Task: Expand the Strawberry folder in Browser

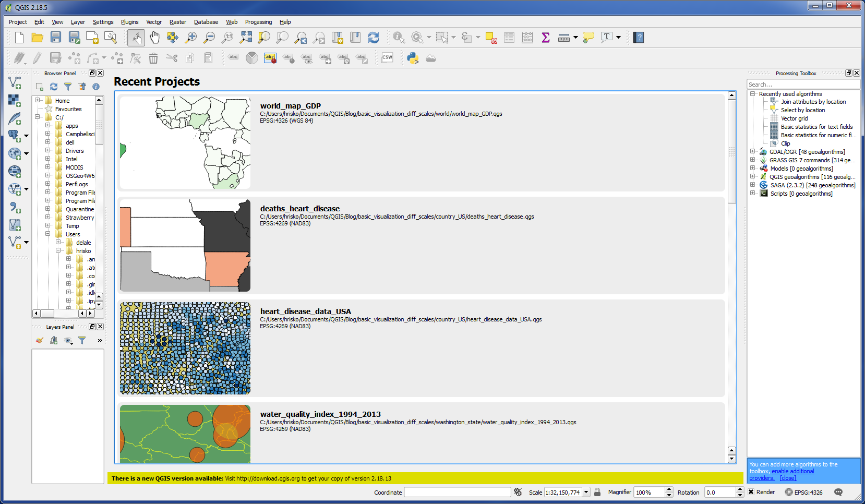Action: [48, 217]
